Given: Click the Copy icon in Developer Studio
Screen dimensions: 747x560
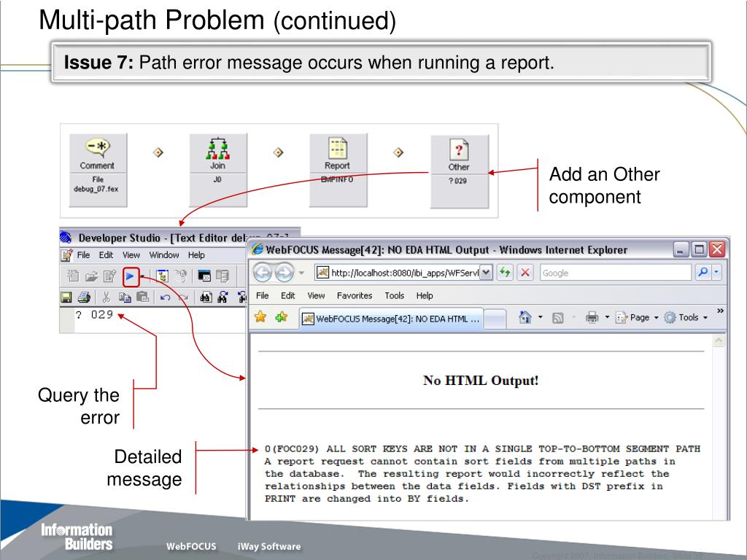Looking at the screenshot, I should [125, 297].
